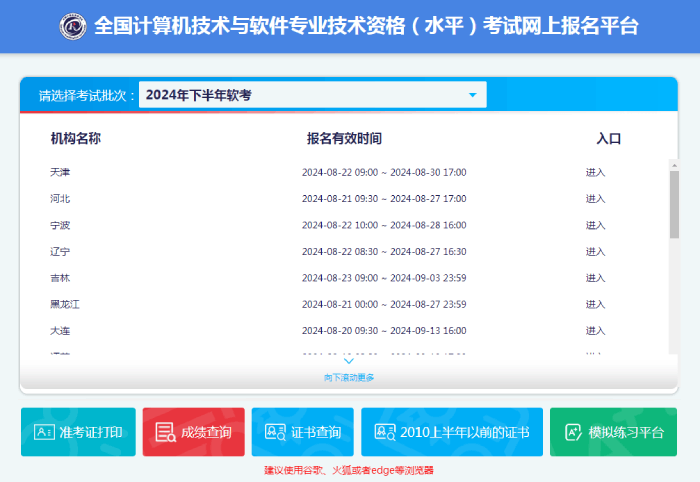Click 天津 registration time 2024-08-30 17:00
The image size is (700, 482).
tap(428, 172)
